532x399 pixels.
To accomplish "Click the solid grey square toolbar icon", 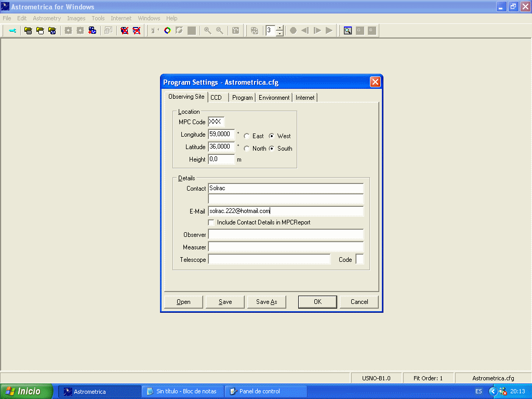I will (192, 31).
